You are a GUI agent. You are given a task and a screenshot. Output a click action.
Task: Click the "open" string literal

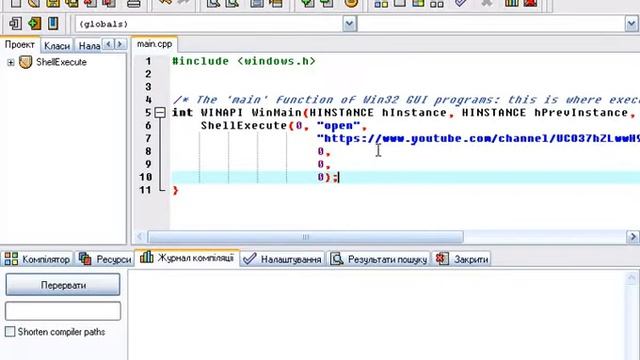pyautogui.click(x=339, y=125)
